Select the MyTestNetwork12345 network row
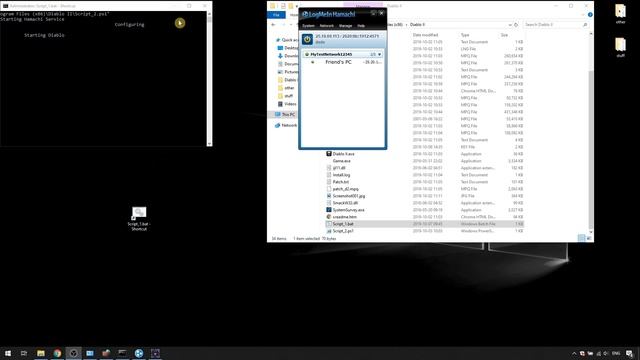 tap(342, 54)
